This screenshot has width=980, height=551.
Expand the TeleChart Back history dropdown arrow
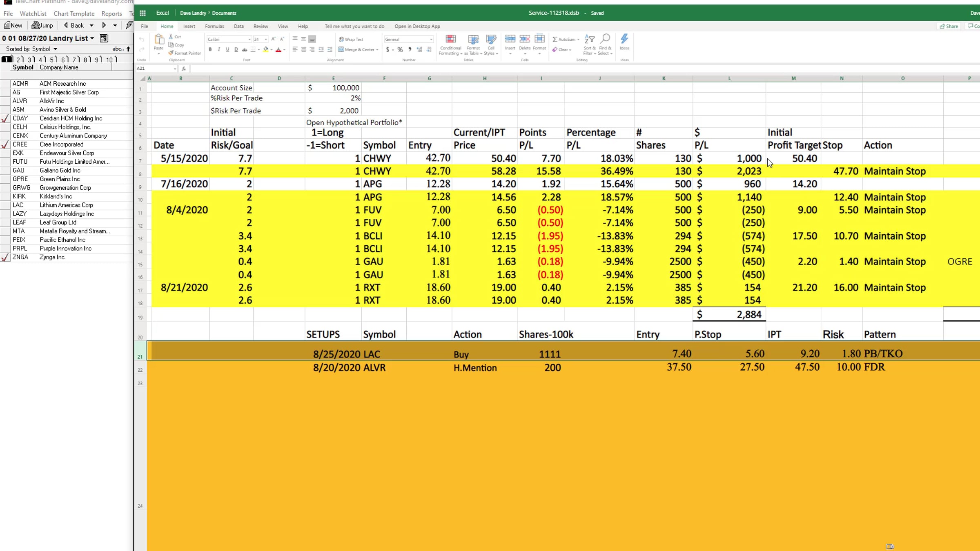point(91,25)
